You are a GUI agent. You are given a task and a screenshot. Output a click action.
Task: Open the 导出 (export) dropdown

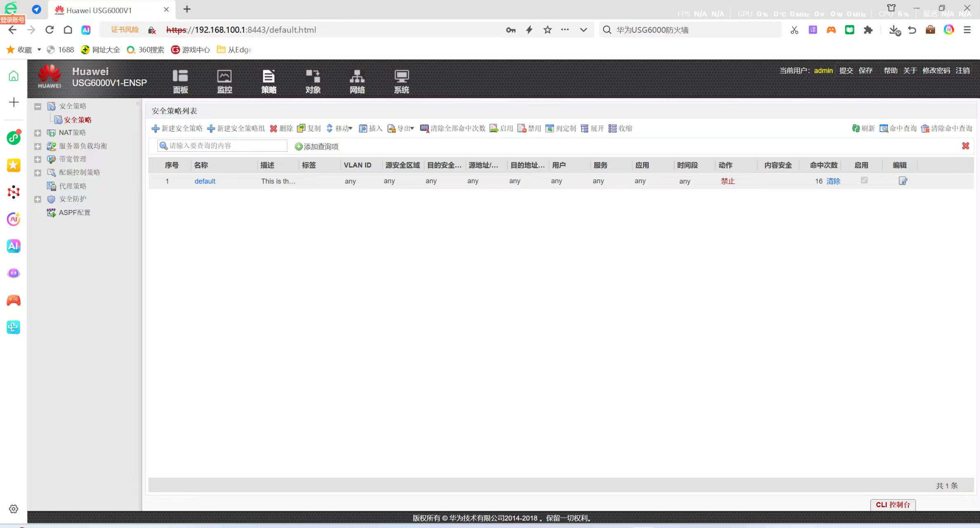[x=401, y=128]
